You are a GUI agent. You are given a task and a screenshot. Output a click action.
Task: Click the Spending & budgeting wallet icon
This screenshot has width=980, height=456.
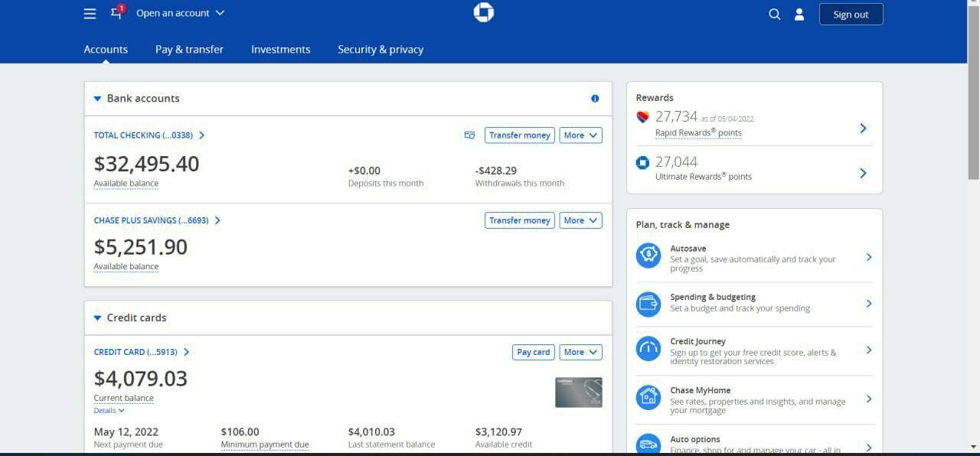pyautogui.click(x=648, y=304)
